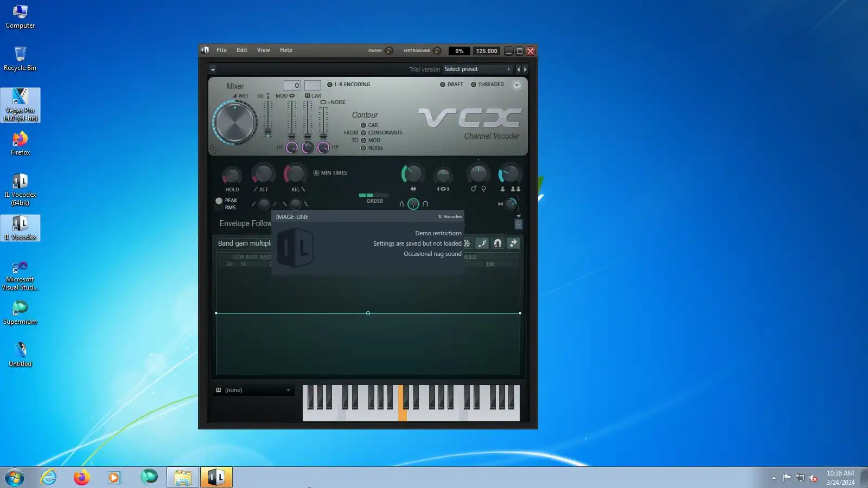
Task: Click the note-arrow envelope icon
Action: pos(513,243)
